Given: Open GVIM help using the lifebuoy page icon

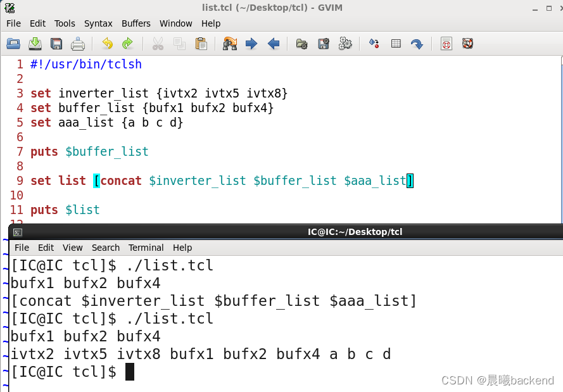Looking at the screenshot, I should [446, 44].
